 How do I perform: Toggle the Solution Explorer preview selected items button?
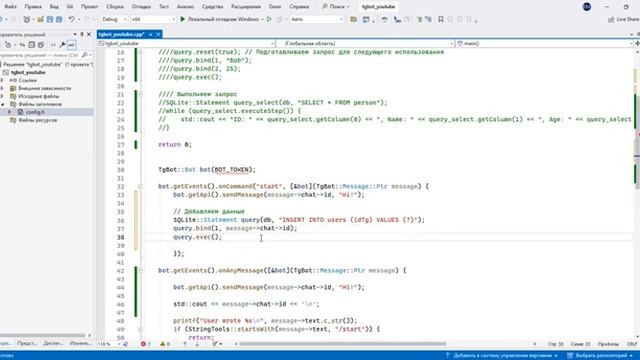point(71,45)
